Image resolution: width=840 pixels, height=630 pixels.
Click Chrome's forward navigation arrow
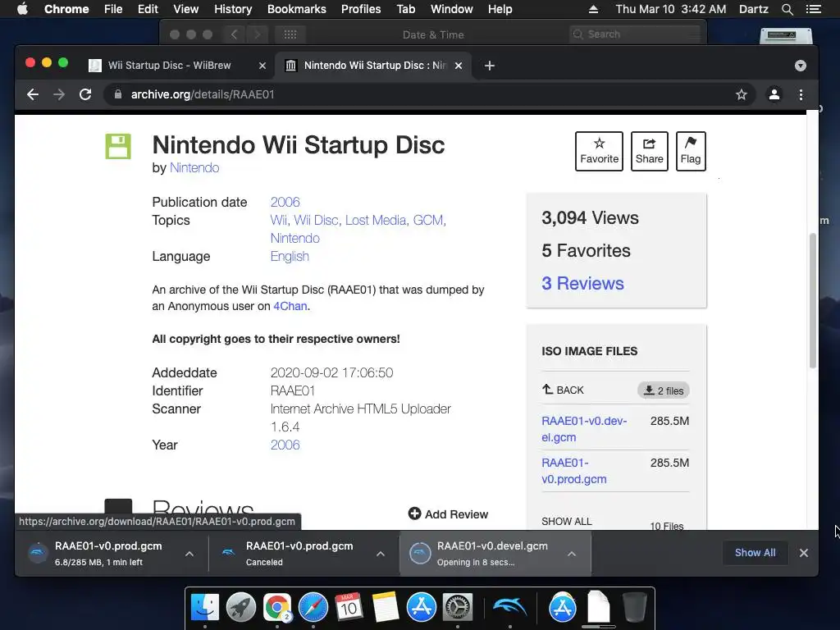(x=59, y=95)
